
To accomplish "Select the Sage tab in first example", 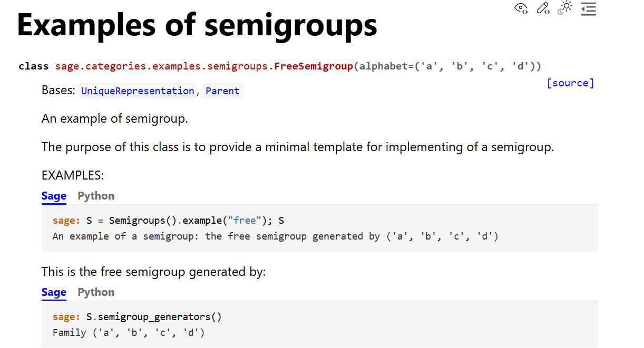I will (x=54, y=196).
